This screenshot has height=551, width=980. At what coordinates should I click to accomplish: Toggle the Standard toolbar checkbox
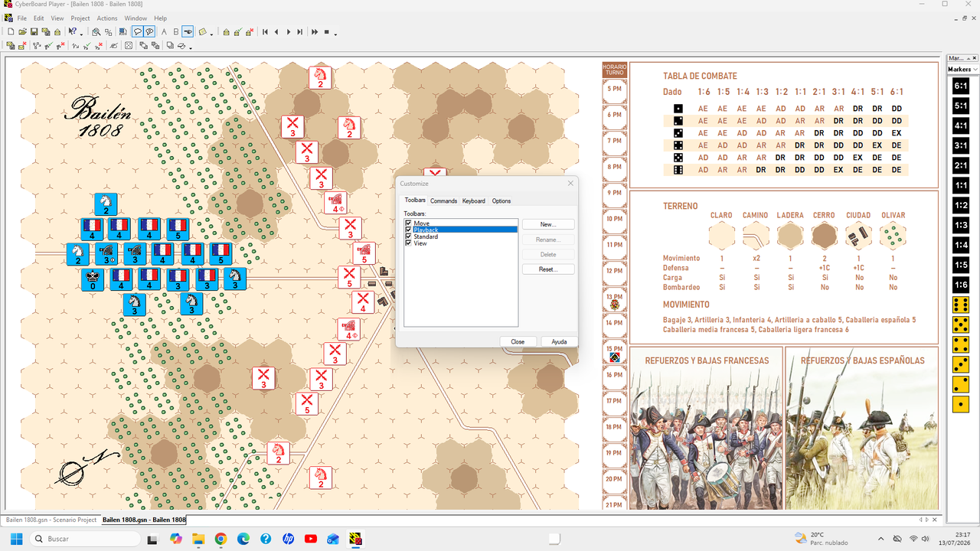[x=408, y=236]
